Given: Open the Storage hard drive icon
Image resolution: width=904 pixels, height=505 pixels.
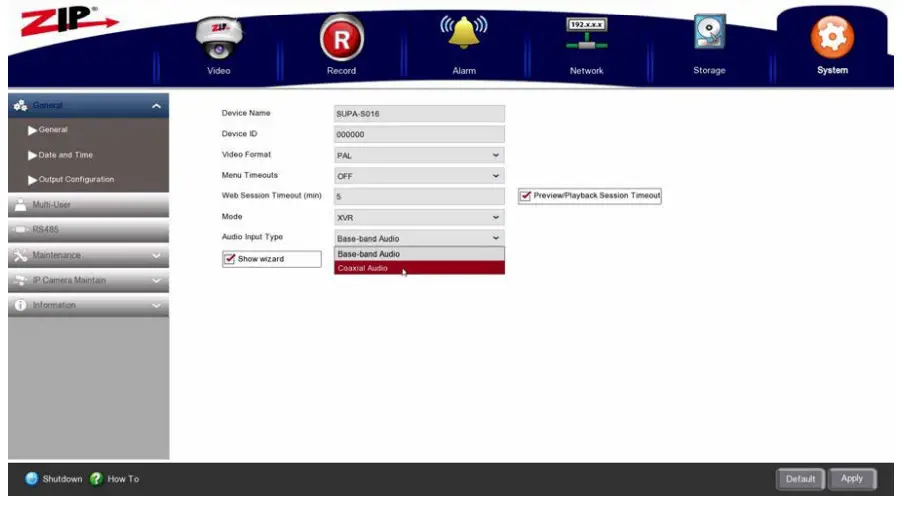Looking at the screenshot, I should pyautogui.click(x=709, y=33).
